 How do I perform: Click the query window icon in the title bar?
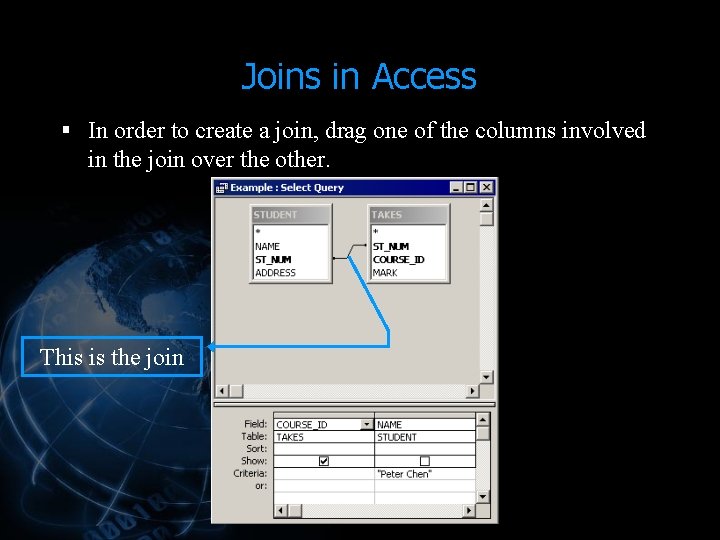point(222,188)
